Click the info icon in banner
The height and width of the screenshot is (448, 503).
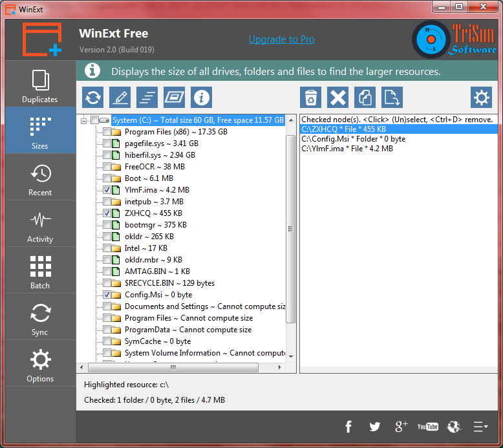[x=92, y=71]
